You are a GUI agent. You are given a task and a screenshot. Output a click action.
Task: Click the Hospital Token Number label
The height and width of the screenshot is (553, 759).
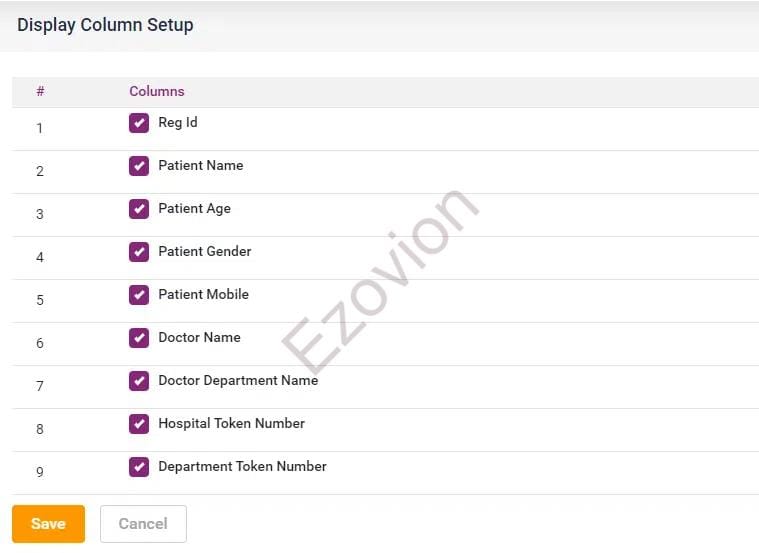coord(231,424)
